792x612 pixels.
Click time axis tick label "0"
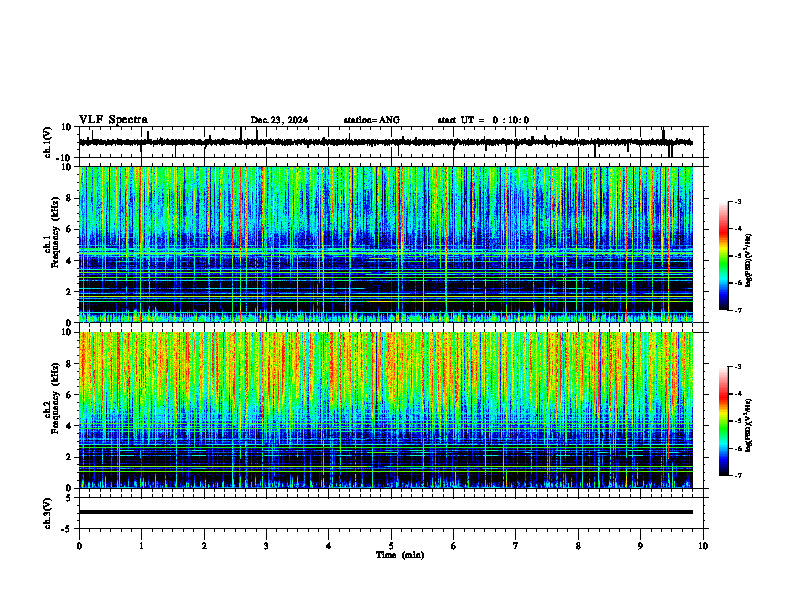click(79, 546)
